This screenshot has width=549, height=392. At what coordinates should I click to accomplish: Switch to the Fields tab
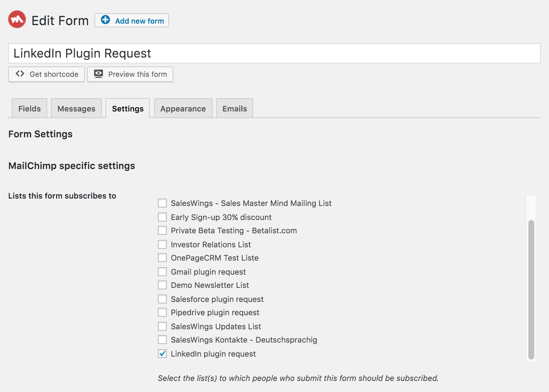[30, 109]
